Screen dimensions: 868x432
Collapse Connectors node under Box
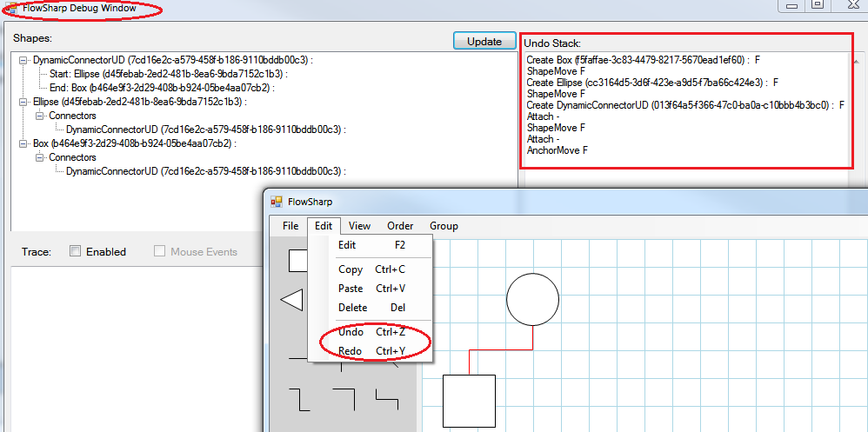tap(40, 157)
